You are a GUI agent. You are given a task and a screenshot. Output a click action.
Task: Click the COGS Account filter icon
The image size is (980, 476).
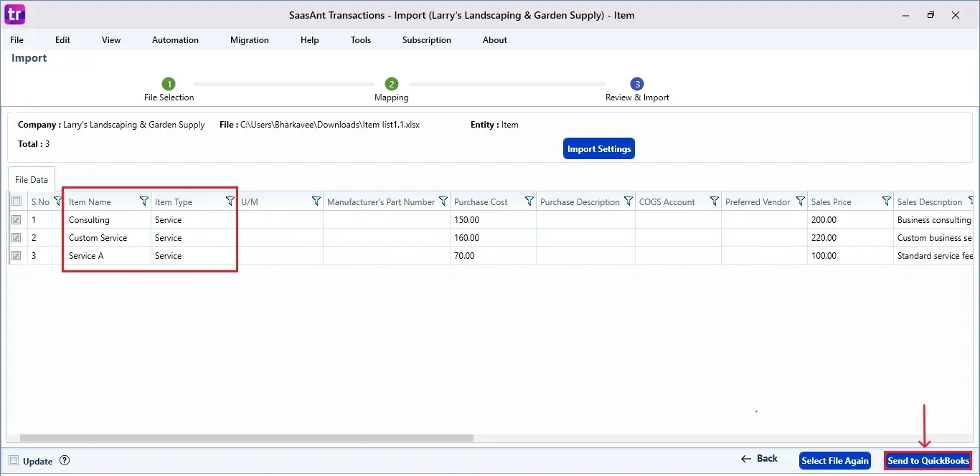tap(714, 201)
